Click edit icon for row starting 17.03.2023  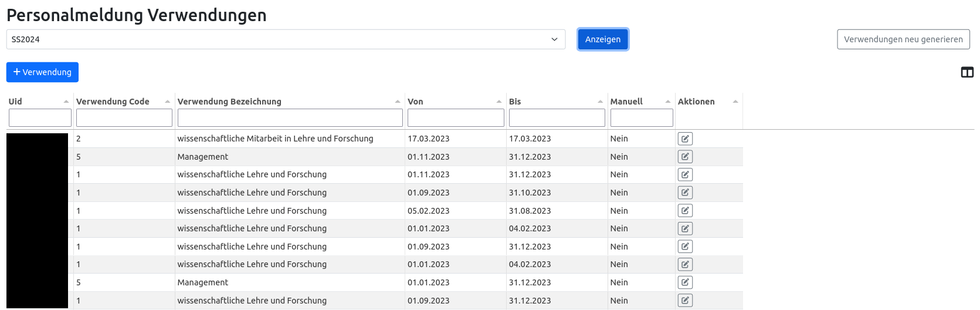(684, 139)
